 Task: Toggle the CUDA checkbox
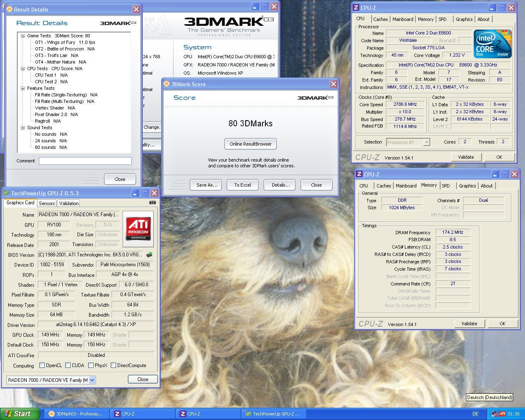coord(68,365)
